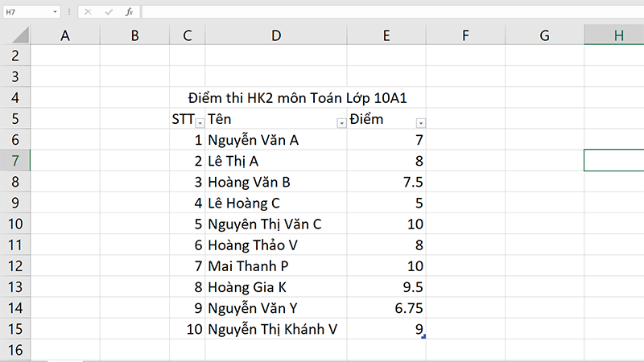Click inside the formula bar input
644x362 pixels.
pyautogui.click(x=386, y=12)
